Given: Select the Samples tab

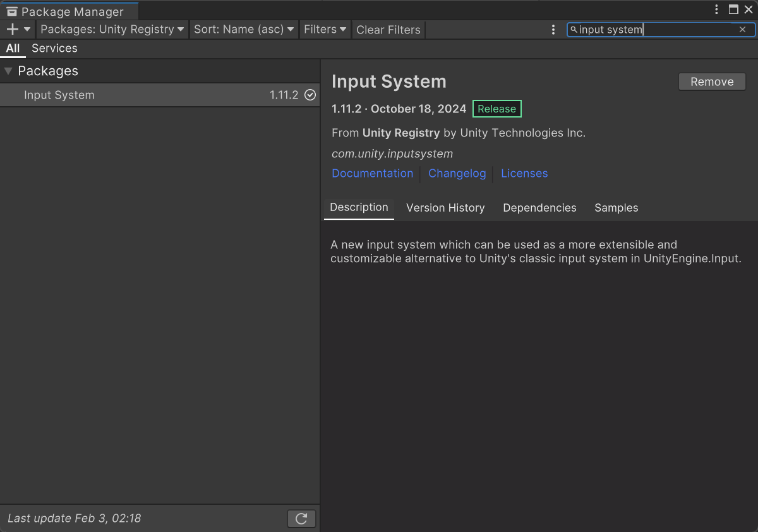Looking at the screenshot, I should coord(616,208).
